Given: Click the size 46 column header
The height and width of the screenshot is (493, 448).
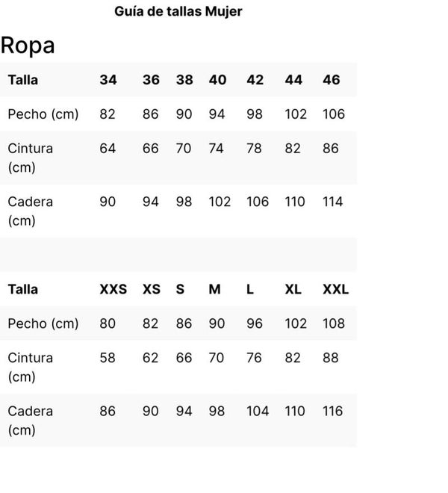Looking at the screenshot, I should click(x=331, y=80).
